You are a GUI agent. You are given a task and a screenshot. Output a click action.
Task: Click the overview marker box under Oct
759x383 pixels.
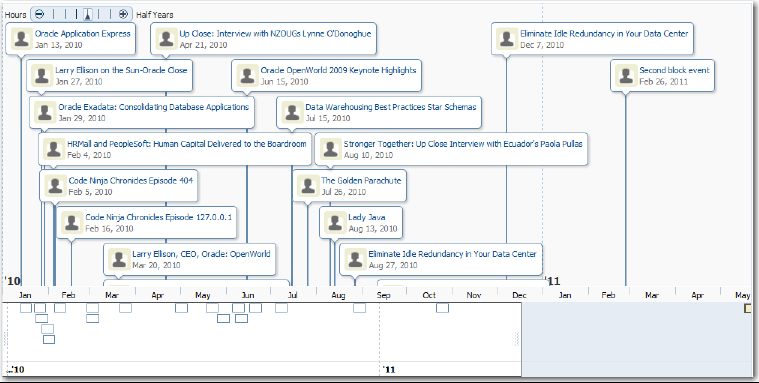[x=442, y=308]
